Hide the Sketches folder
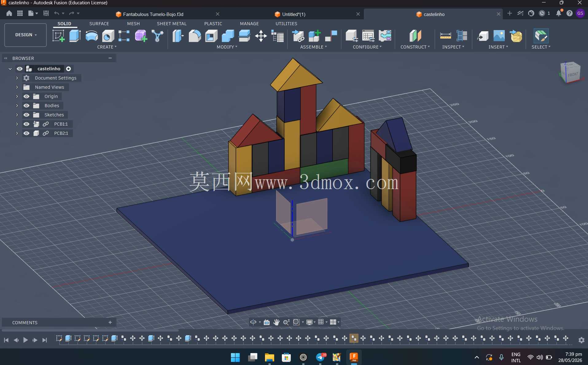 coord(26,115)
